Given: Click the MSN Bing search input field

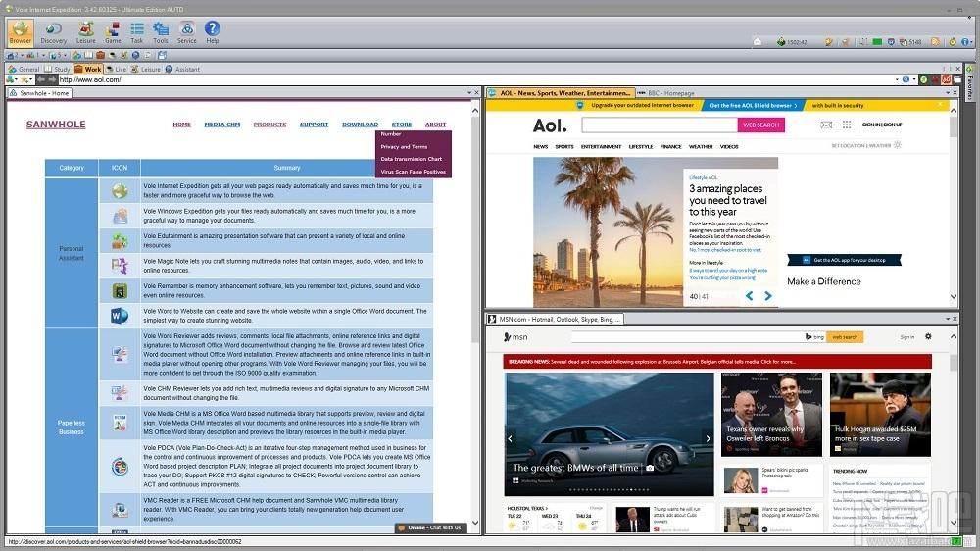Looking at the screenshot, I should point(688,337).
